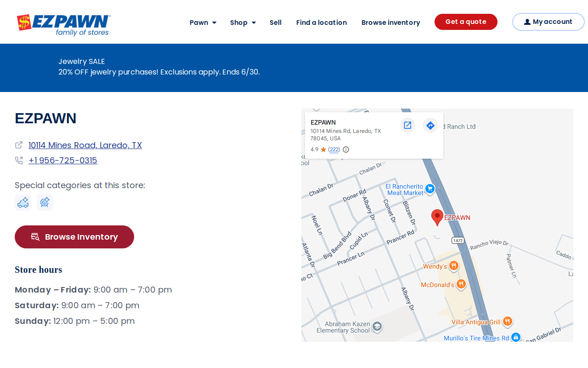Click the blue directions arrow icon

pos(430,125)
